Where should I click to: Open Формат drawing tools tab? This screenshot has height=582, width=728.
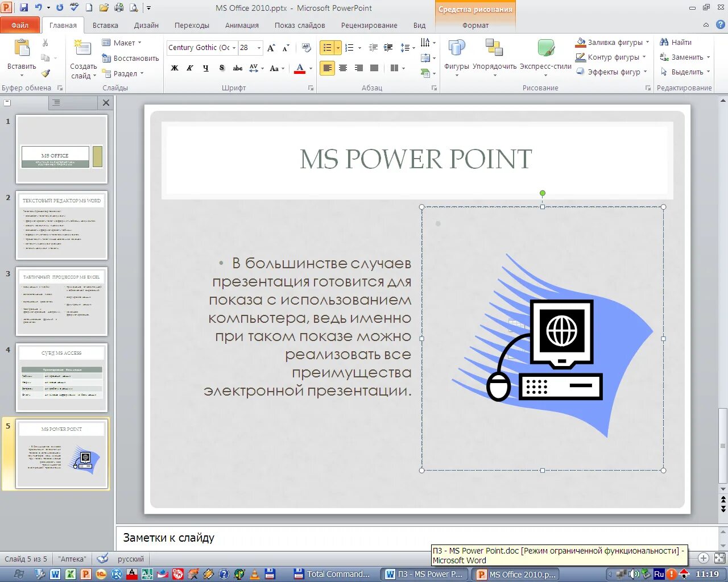point(475,25)
